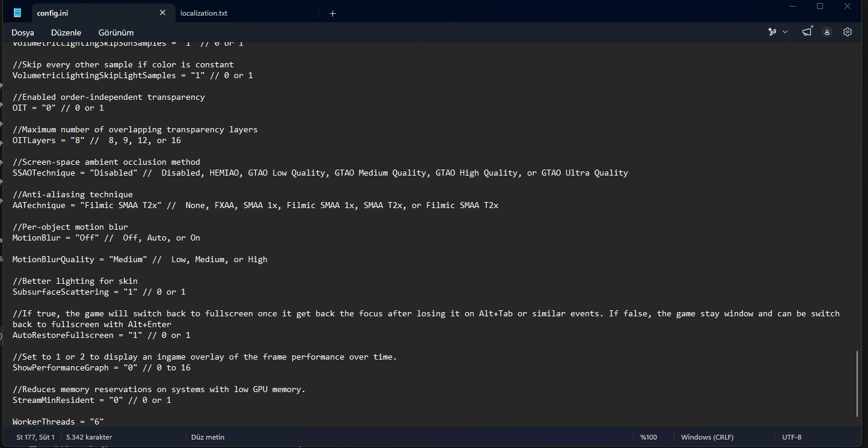Click the Düz metin status entry
This screenshot has height=448, width=868.
(207, 437)
